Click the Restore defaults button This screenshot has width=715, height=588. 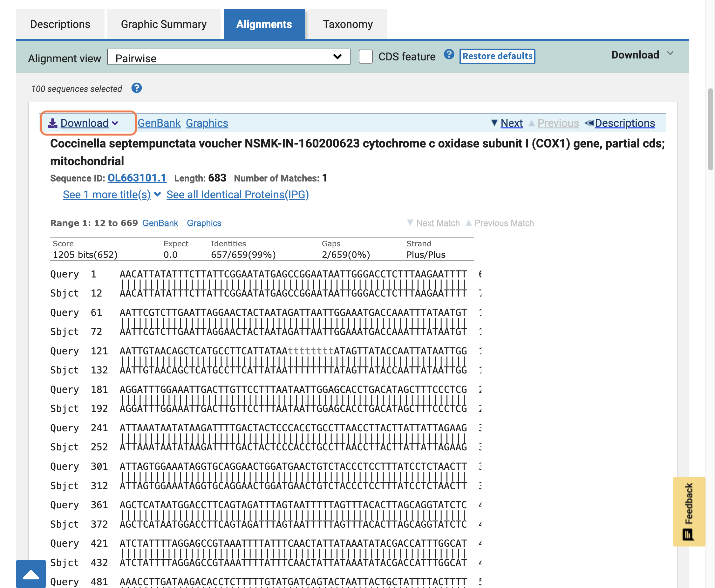point(497,56)
